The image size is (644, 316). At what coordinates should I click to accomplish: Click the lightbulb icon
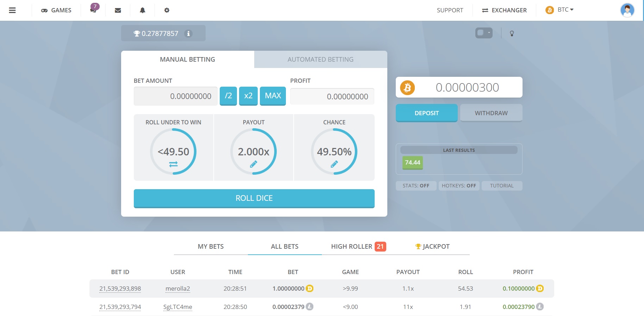point(512,33)
